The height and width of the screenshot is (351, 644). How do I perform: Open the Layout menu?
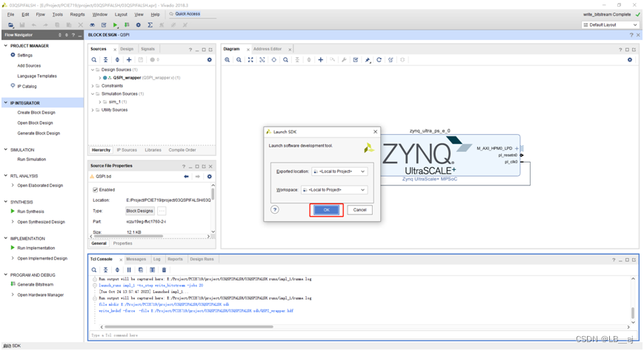click(x=121, y=14)
